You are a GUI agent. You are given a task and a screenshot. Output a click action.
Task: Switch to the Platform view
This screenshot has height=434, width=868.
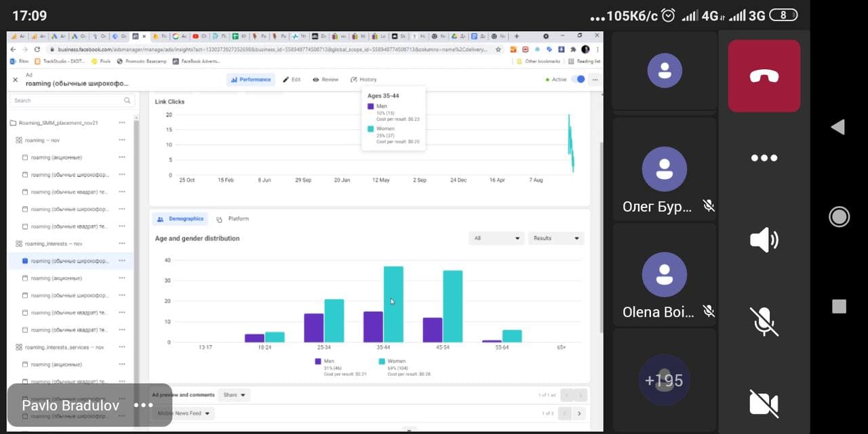point(233,219)
